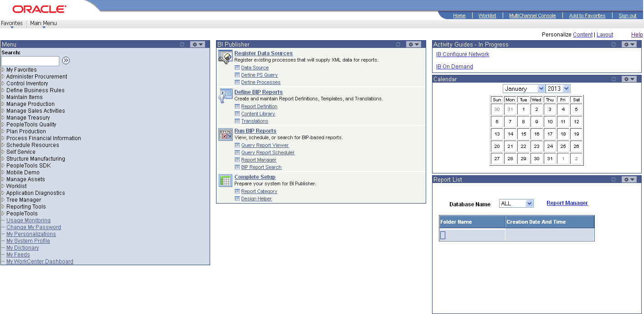
Task: Open the Favorites menu
Action: point(12,23)
